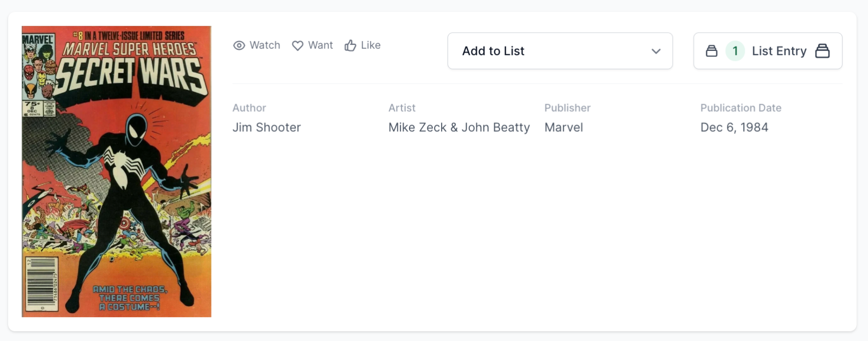Click the green badge showing 1
868x341 pixels.
[735, 51]
